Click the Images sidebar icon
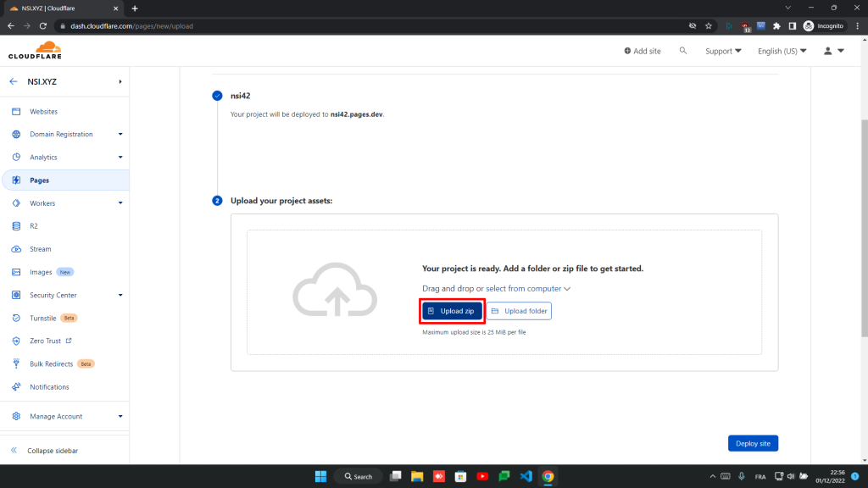The width and height of the screenshot is (868, 488). 16,272
